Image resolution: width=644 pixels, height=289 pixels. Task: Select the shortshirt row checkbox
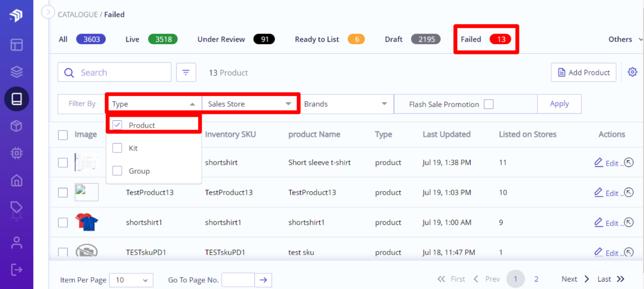(x=63, y=163)
